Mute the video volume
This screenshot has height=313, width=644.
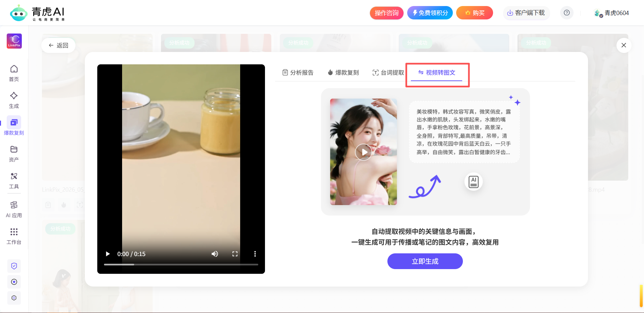click(x=215, y=254)
